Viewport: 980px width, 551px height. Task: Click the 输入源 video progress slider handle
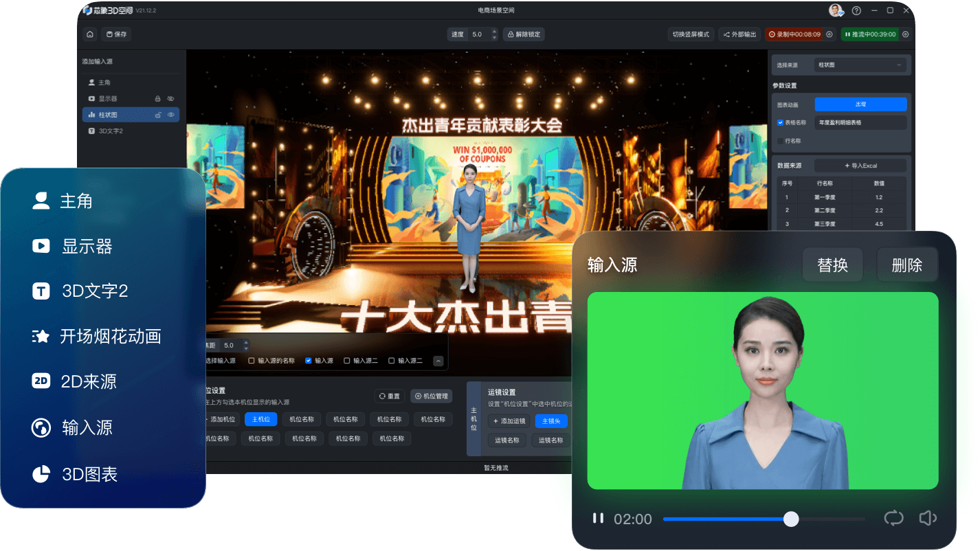[x=791, y=519]
